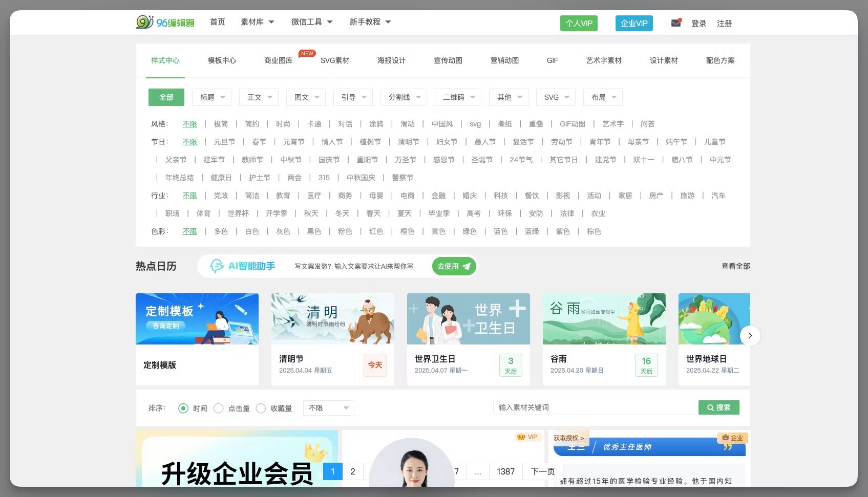
Task: Switch to the GIF tab
Action: [553, 60]
